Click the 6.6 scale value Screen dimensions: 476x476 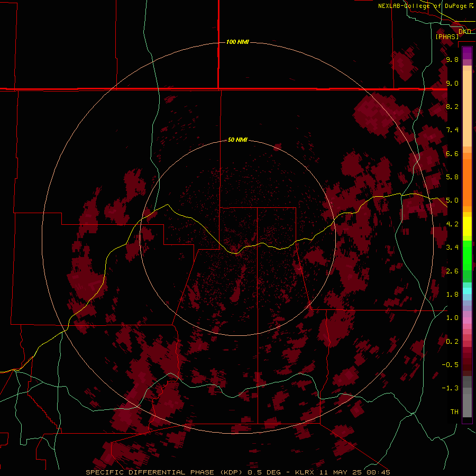[x=452, y=153]
